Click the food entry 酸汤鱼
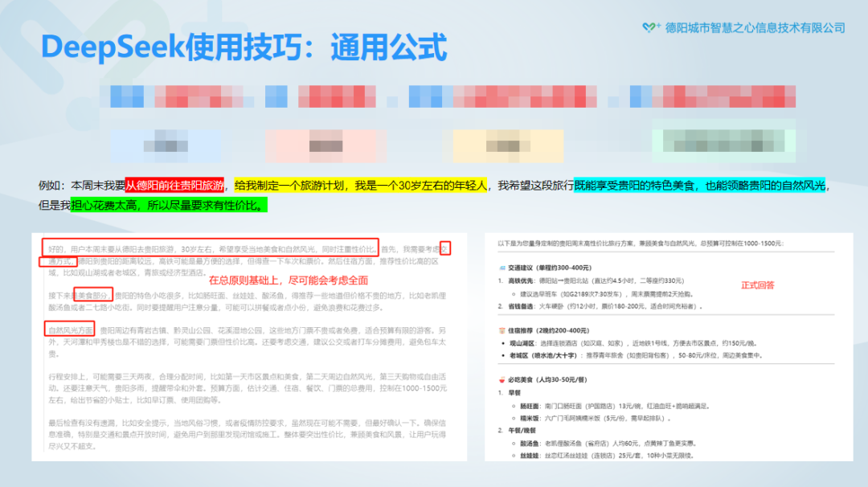This screenshot has width=868, height=487. pyautogui.click(x=530, y=444)
